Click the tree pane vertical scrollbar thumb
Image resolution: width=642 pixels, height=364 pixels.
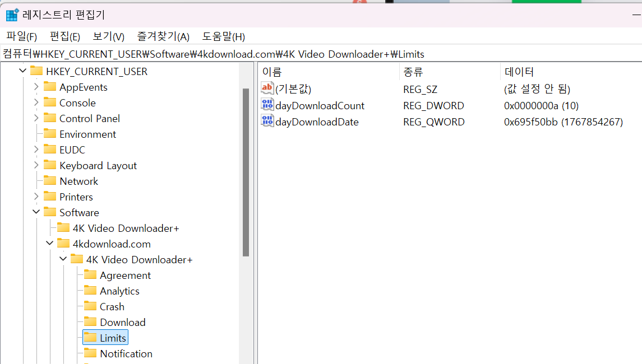pyautogui.click(x=246, y=172)
